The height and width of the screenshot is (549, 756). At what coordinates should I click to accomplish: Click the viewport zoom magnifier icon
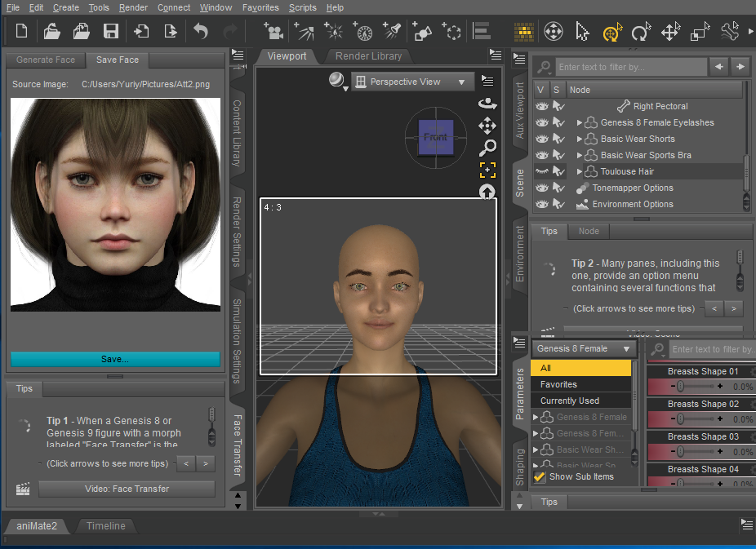point(487,148)
